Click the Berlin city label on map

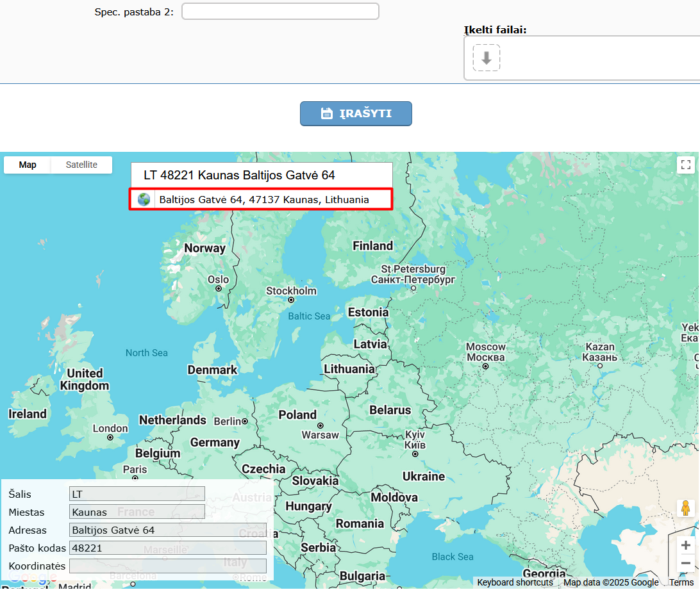[x=228, y=422]
